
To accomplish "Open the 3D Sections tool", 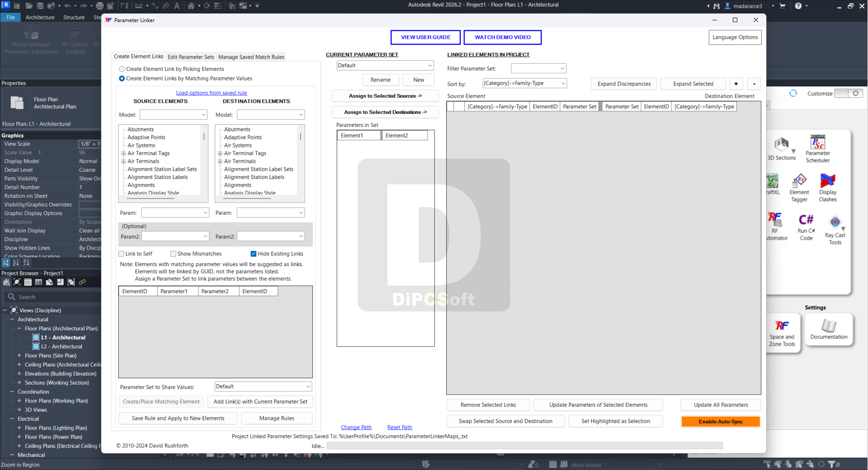I will (x=782, y=149).
